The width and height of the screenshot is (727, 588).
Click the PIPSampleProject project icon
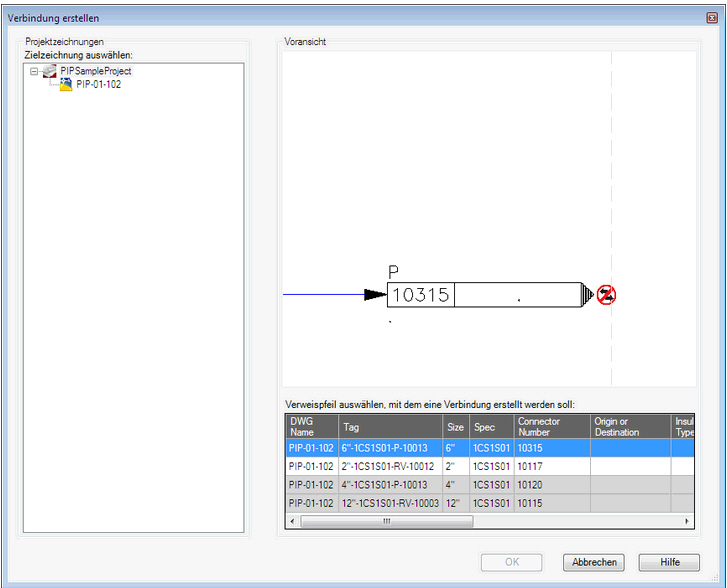point(50,71)
